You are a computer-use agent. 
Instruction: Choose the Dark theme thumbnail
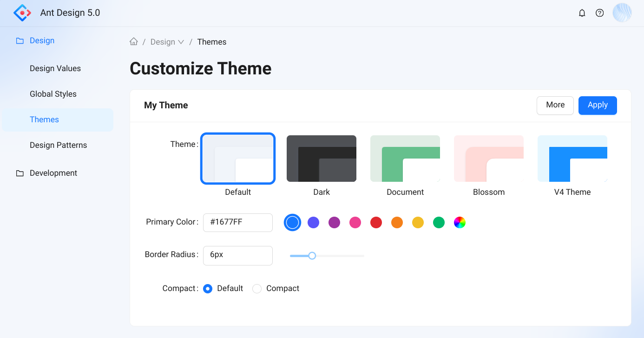pyautogui.click(x=322, y=159)
